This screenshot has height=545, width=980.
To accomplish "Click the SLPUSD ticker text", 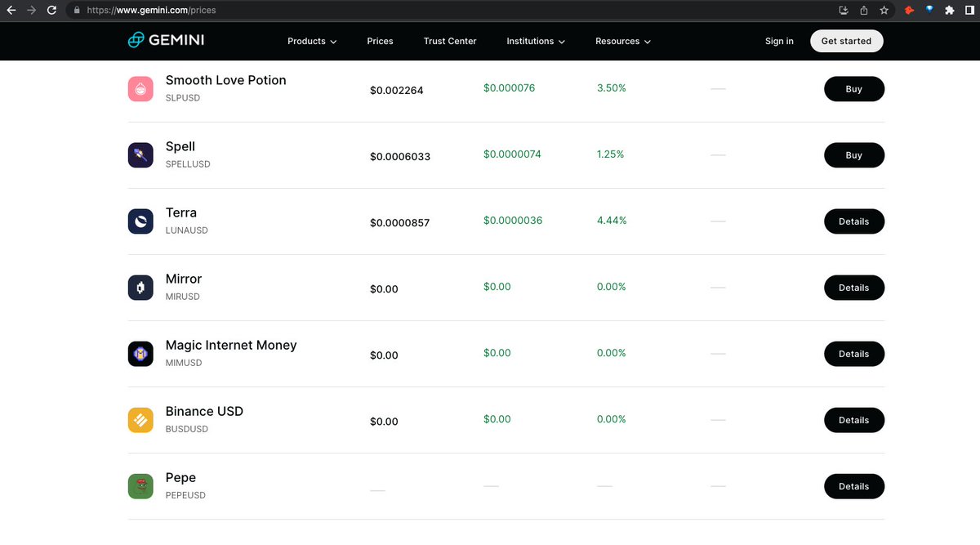I will (183, 98).
